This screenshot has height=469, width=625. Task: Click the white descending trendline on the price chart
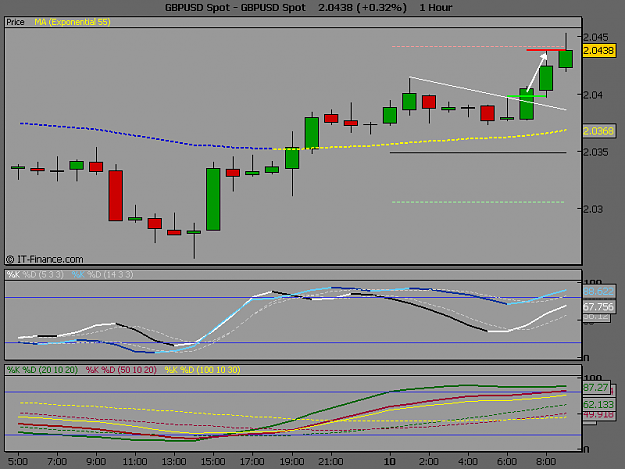pos(487,93)
